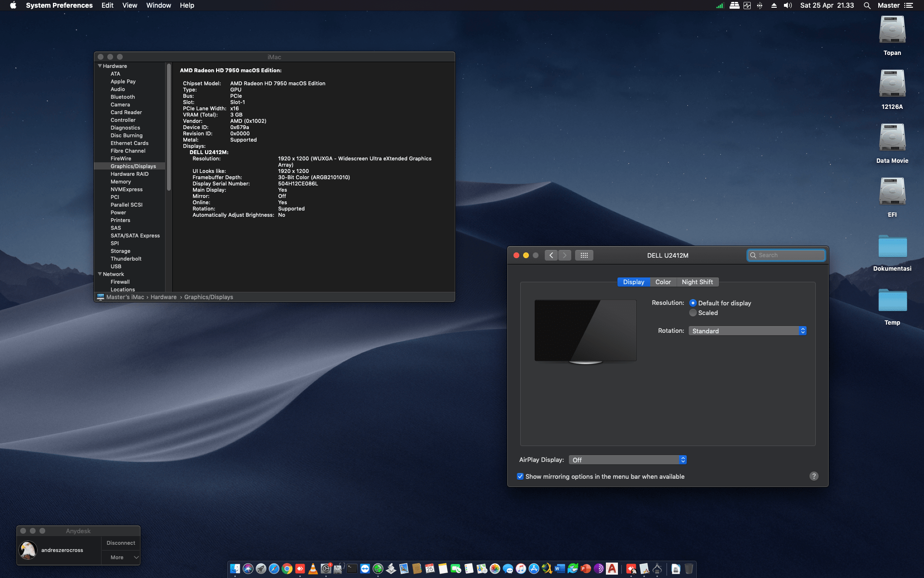Open Launchpad rocket icon in Dock

pos(261,569)
